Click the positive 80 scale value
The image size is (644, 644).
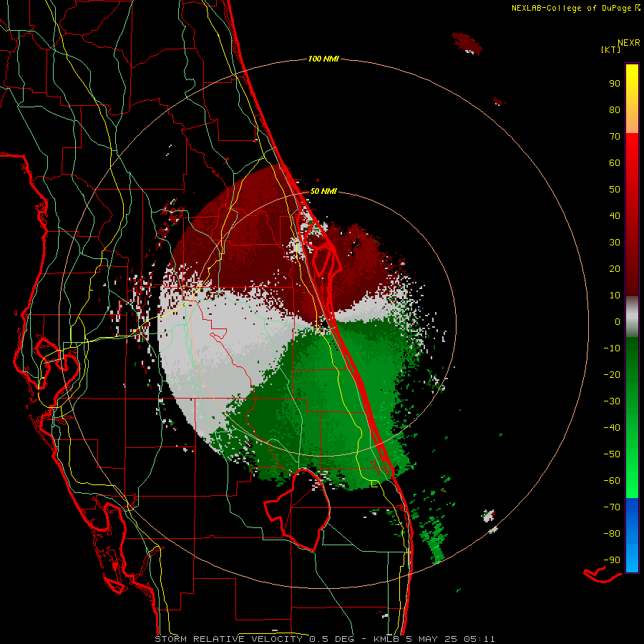click(615, 110)
